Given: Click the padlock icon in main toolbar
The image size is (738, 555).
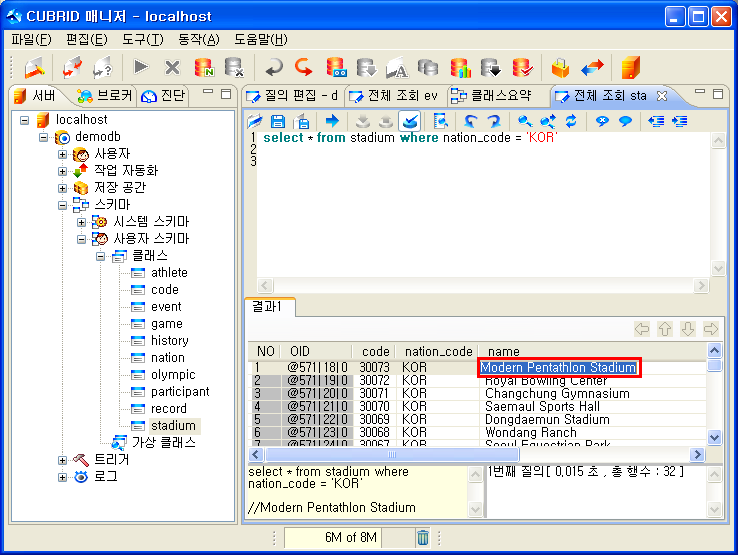Looking at the screenshot, I should pos(560,68).
